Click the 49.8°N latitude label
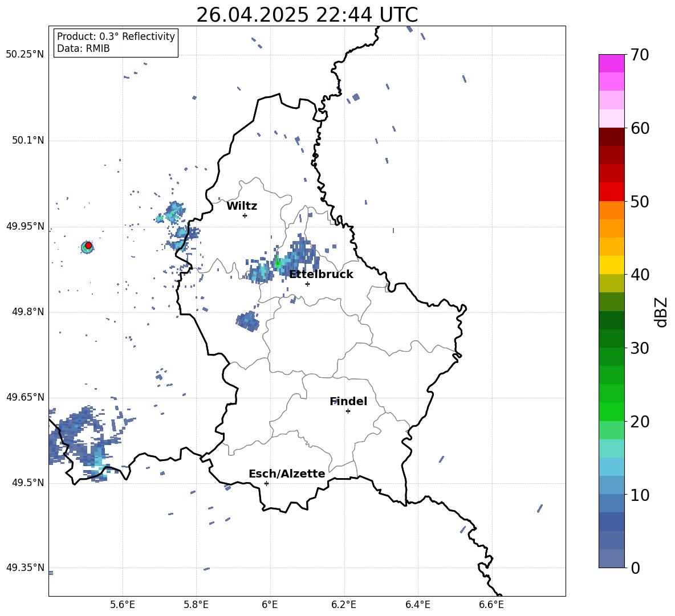 [x=28, y=312]
